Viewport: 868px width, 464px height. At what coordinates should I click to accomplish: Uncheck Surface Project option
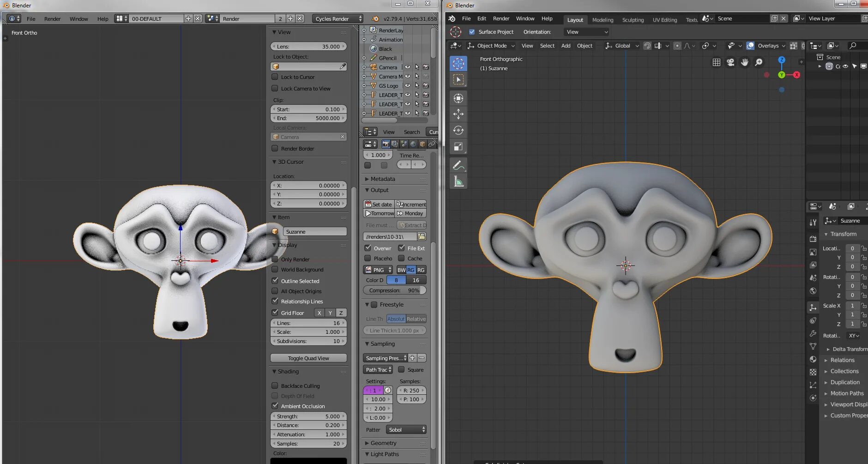point(472,32)
